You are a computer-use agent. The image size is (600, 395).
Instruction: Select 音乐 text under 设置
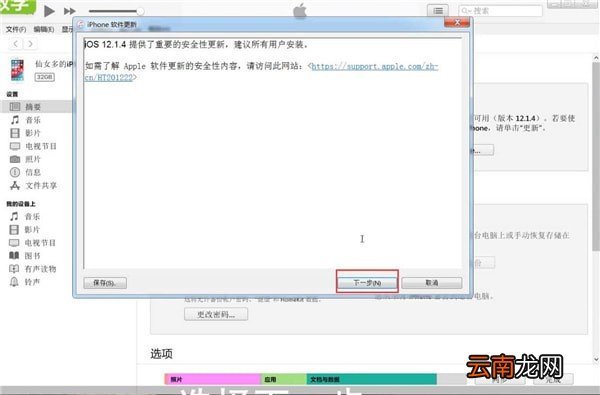[33, 120]
